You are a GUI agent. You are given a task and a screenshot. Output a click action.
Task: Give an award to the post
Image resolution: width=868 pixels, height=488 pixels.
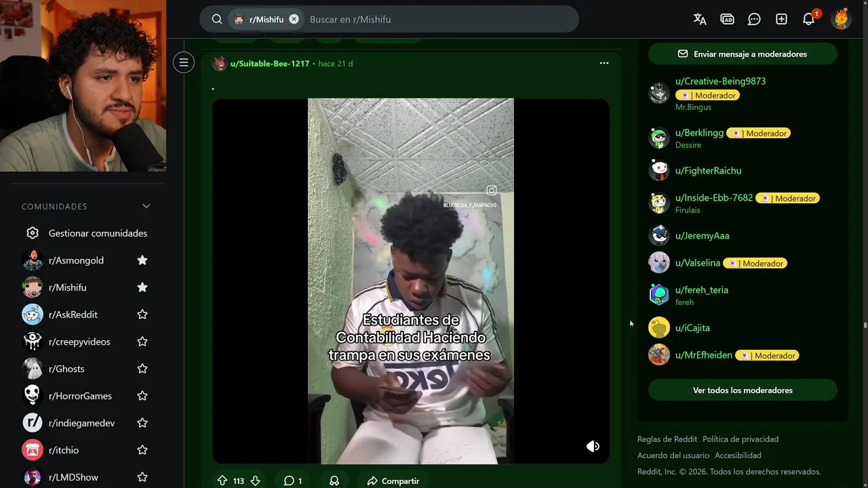(x=334, y=481)
